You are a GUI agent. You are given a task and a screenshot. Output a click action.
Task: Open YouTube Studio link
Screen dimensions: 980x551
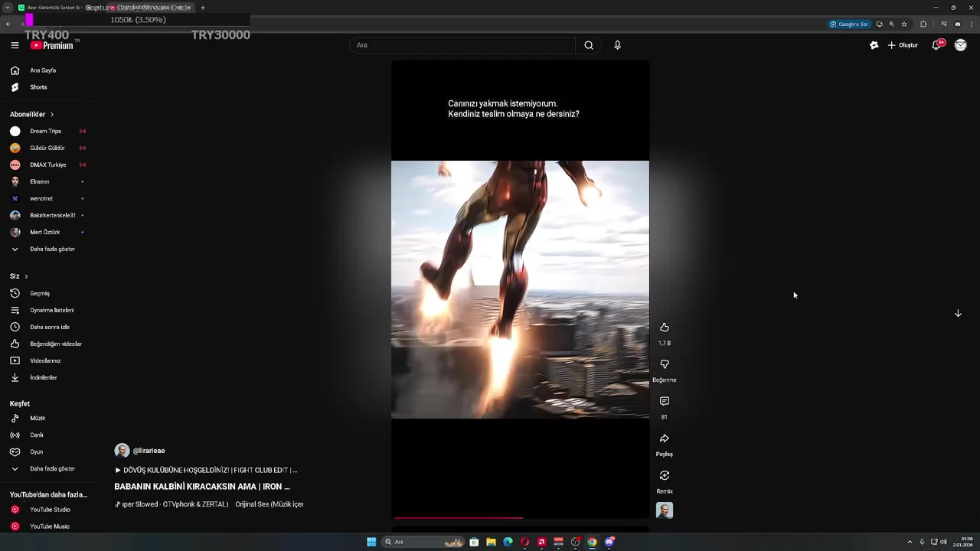point(49,510)
